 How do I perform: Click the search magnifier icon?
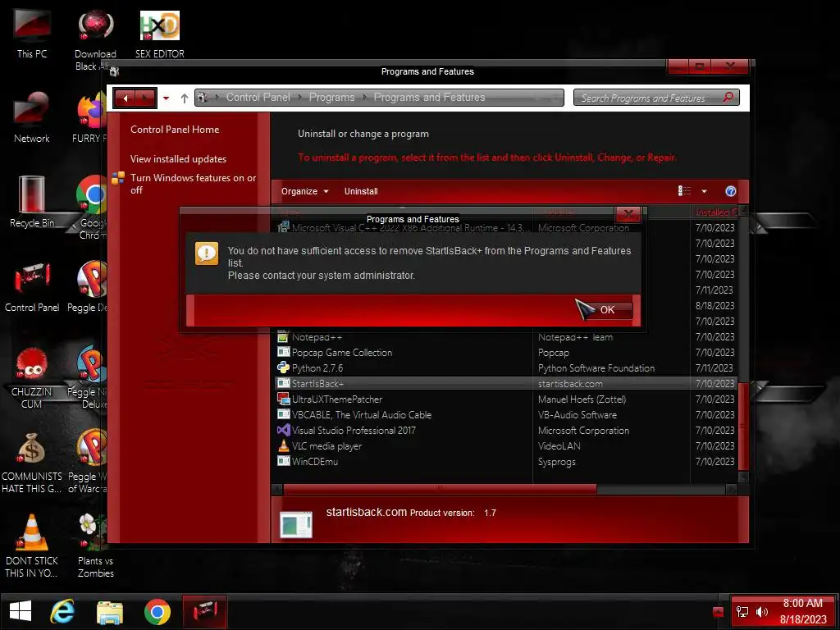728,98
